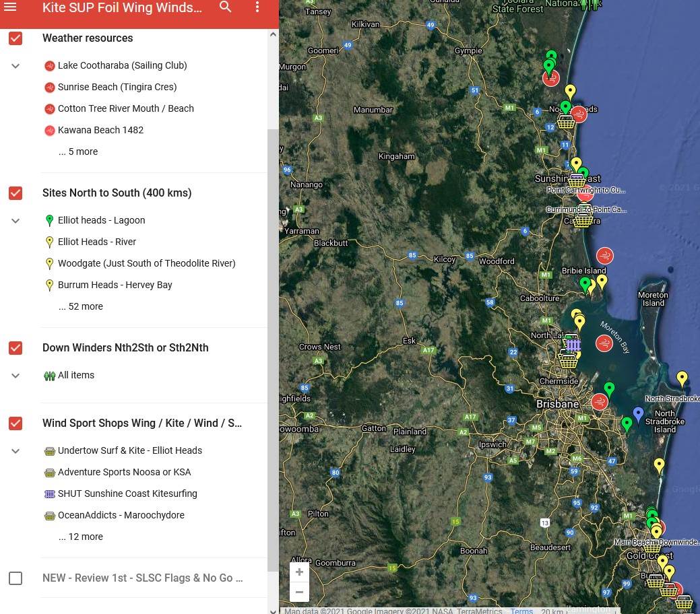Zoom in on the map

[x=299, y=572]
